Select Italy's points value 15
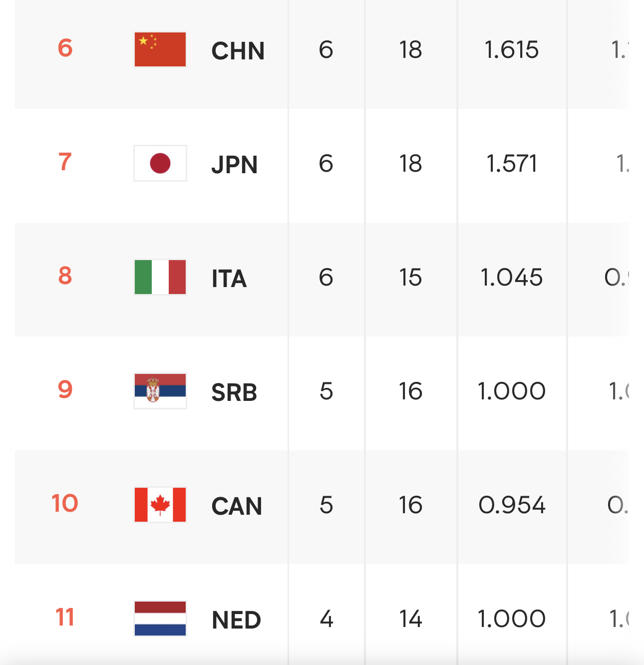644x665 pixels. click(410, 277)
